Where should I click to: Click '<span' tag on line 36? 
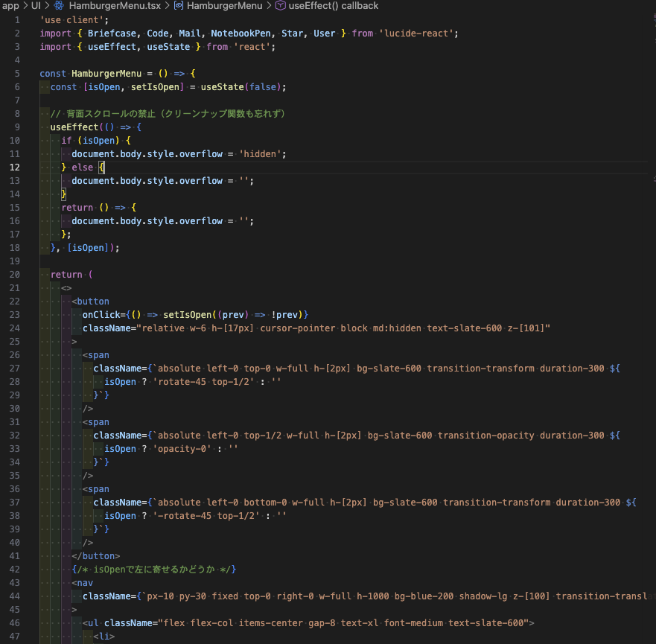pos(96,489)
